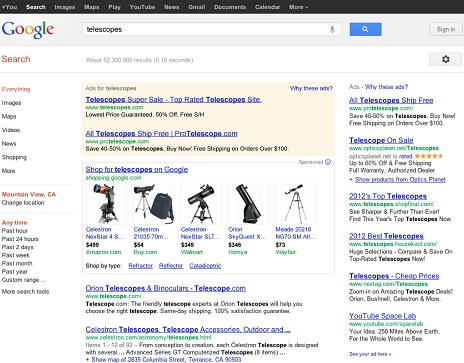The height and width of the screenshot is (363, 464).
Task: Open the gear settings menu
Action: coord(445,59)
